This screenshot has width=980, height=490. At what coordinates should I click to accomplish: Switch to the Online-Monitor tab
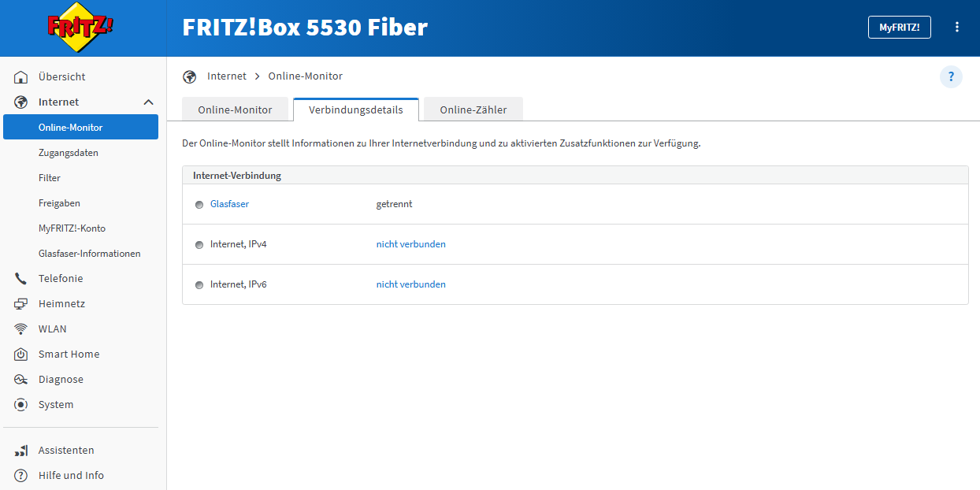[235, 110]
